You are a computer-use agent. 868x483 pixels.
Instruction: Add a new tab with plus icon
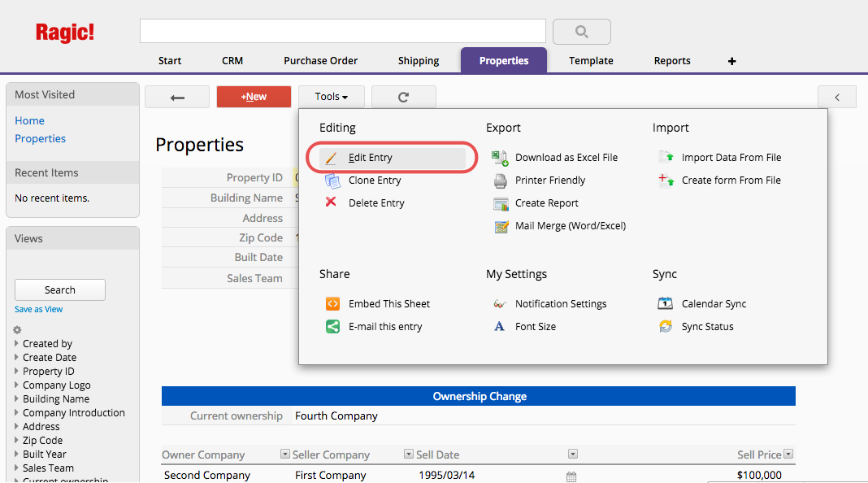click(x=731, y=61)
